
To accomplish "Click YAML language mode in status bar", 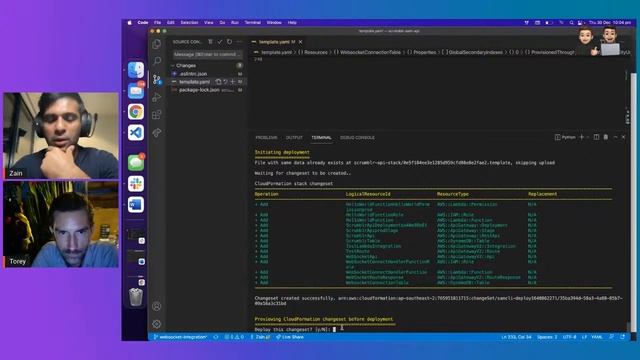I will coord(597,337).
